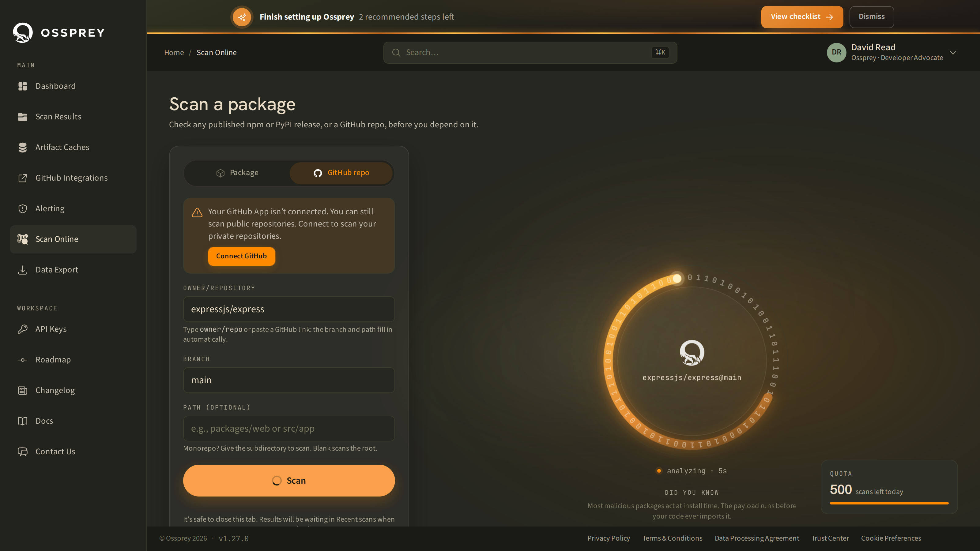980x551 pixels.
Task: Click the orange Scan button
Action: (x=289, y=481)
